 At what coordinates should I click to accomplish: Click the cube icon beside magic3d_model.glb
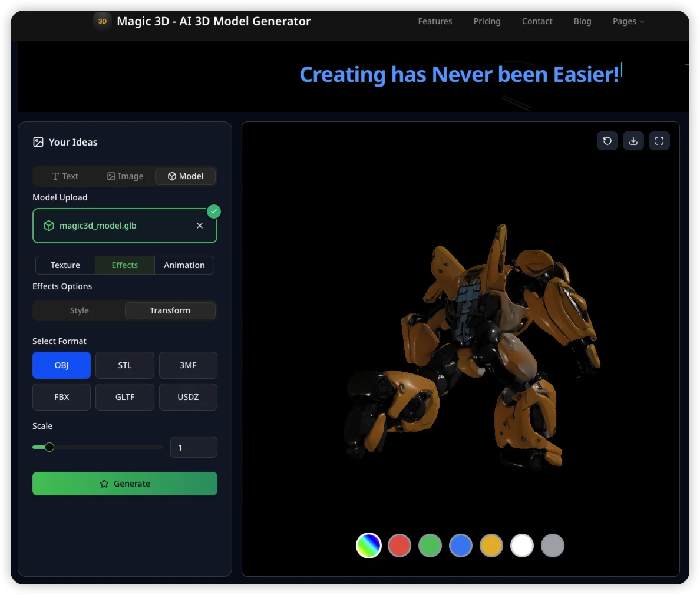49,226
